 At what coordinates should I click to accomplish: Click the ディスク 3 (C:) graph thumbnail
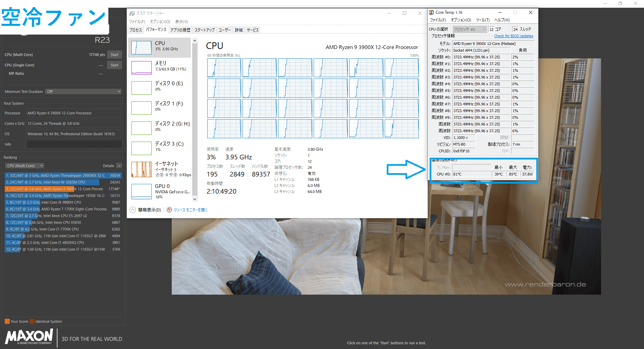[x=141, y=148]
